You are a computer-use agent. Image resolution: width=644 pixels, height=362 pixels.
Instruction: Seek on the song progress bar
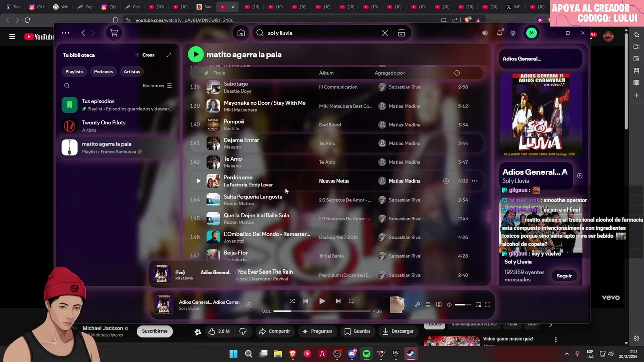coord(322,311)
